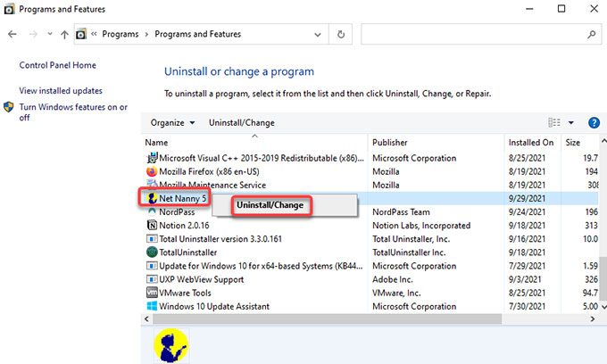Click the Back navigation arrow
Image resolution: width=607 pixels, height=364 pixels.
(x=12, y=35)
